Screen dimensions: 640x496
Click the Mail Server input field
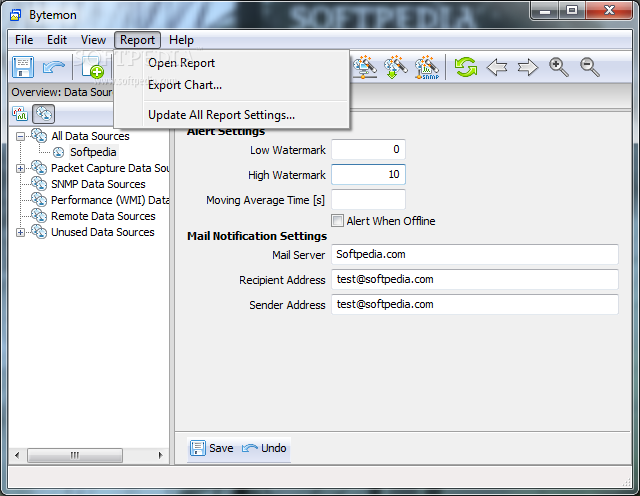point(475,254)
